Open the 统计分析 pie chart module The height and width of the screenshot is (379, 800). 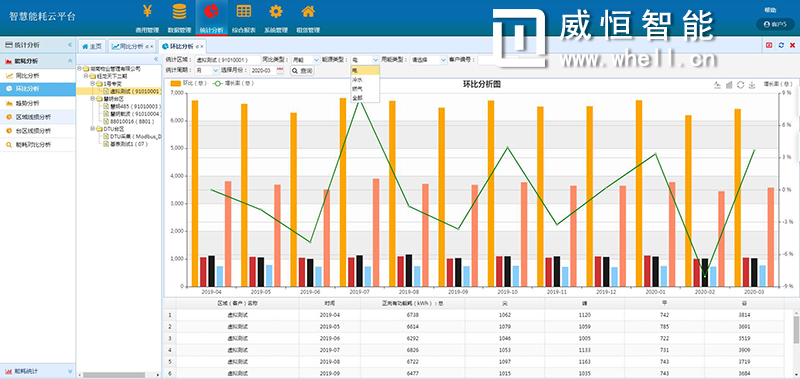coord(211,18)
